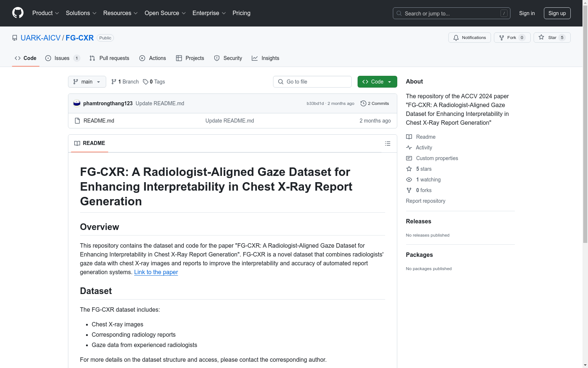Open the Product menu dropdown

tap(46, 13)
